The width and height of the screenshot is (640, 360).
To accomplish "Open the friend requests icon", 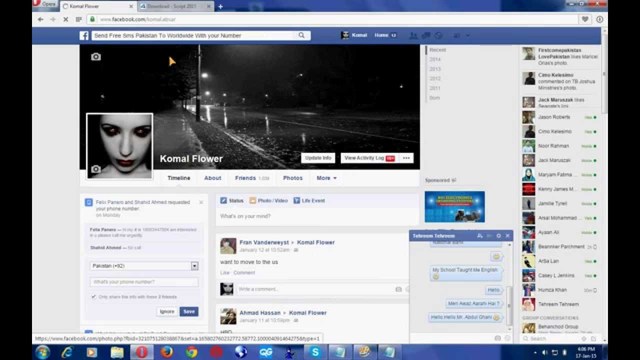I will coord(413,36).
